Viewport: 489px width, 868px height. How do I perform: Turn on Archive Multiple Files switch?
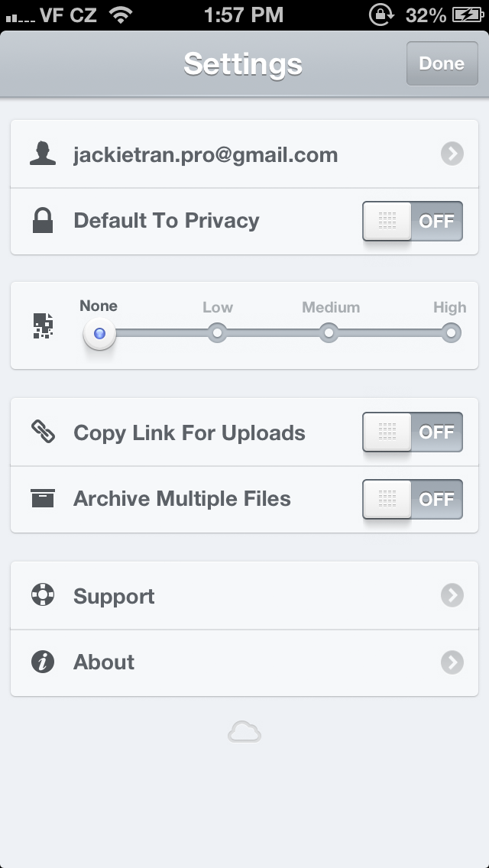(413, 500)
